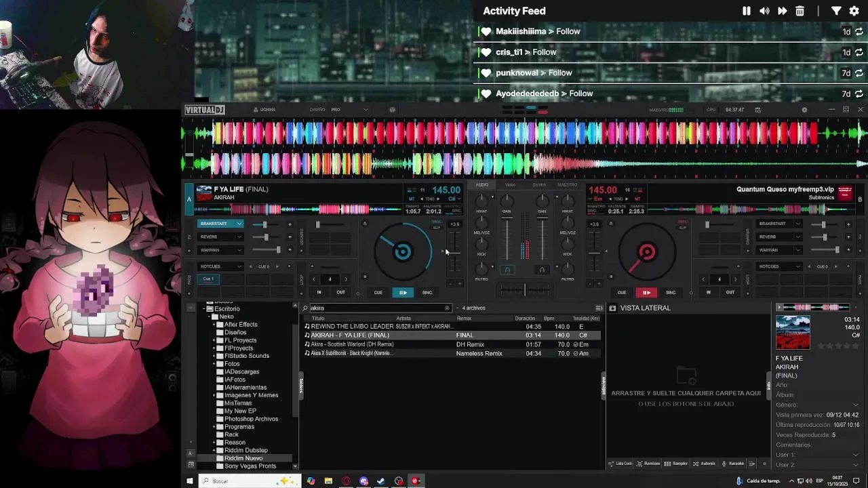The width and height of the screenshot is (868, 488).
Task: Replay the punknowal follow alert
Action: point(859,73)
